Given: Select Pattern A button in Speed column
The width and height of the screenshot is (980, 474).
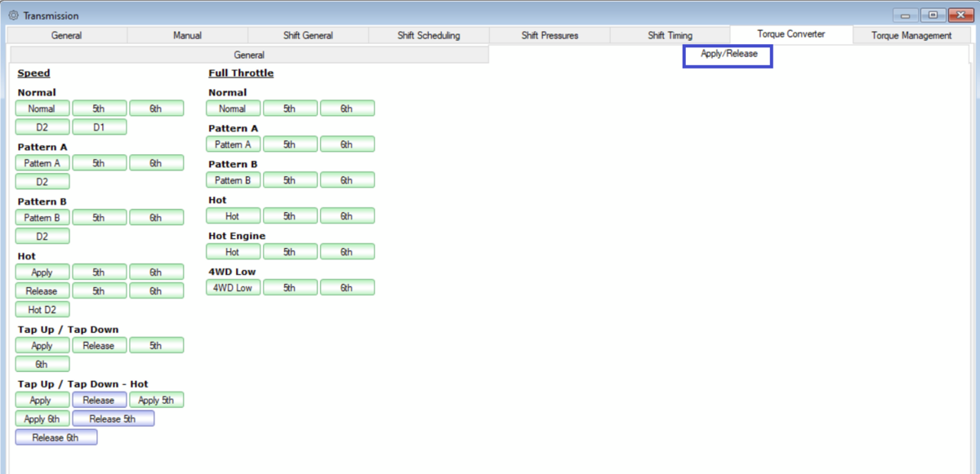Looking at the screenshot, I should [x=42, y=163].
